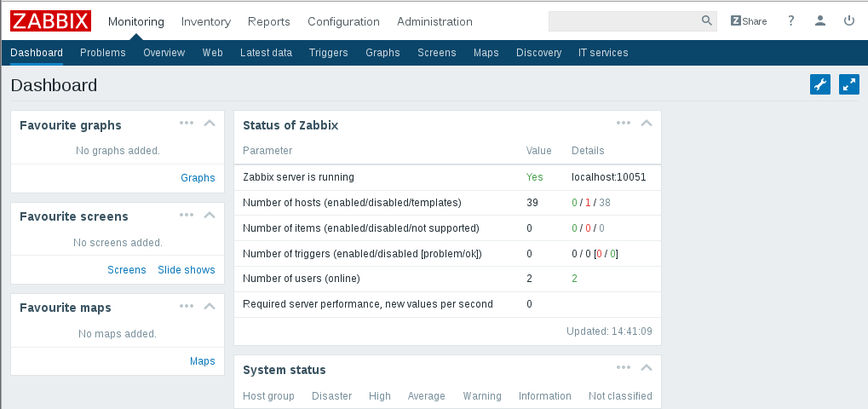
Task: Open the Screens submenu tab
Action: click(x=437, y=53)
